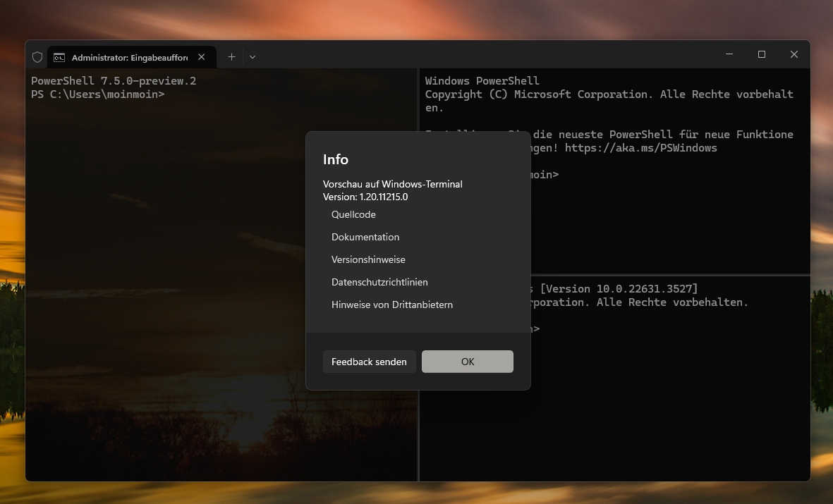Screen dimensions: 833x504
Task: Click the Vorschau auf Windows-Terminal text
Action: click(393, 184)
